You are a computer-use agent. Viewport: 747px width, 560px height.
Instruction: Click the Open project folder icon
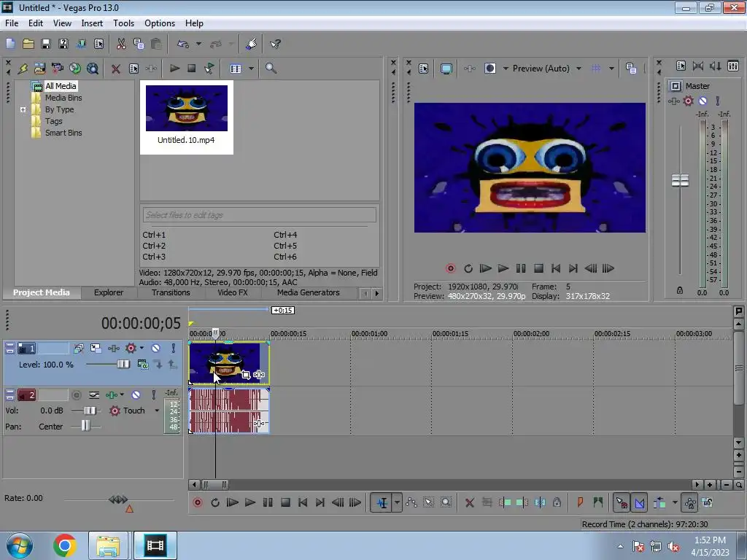28,44
